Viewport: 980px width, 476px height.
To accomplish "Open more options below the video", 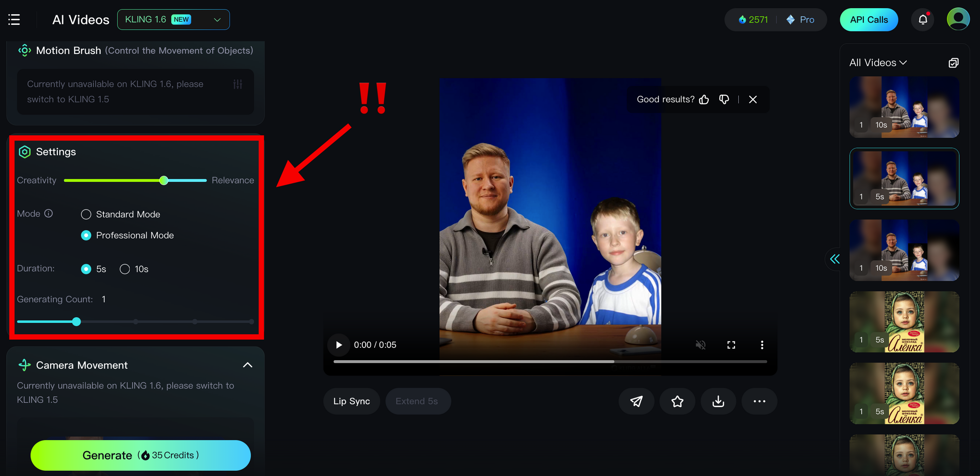I will coord(759,401).
